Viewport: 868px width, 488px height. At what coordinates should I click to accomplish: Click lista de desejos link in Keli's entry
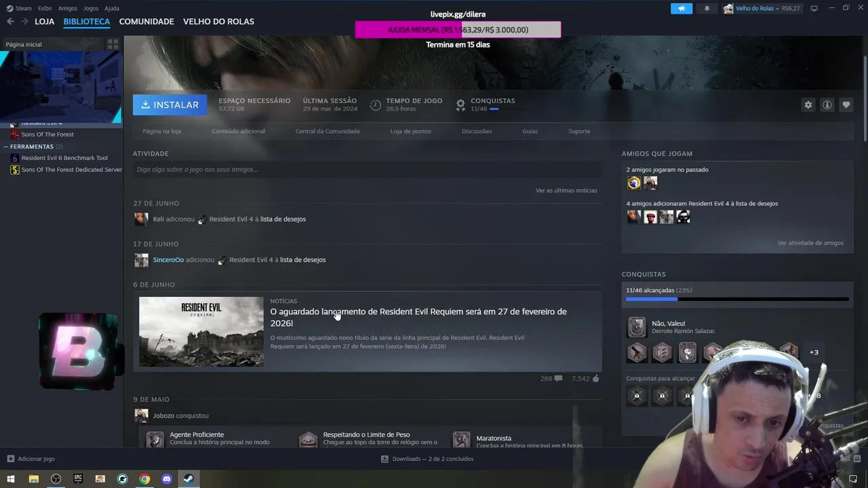pos(283,219)
